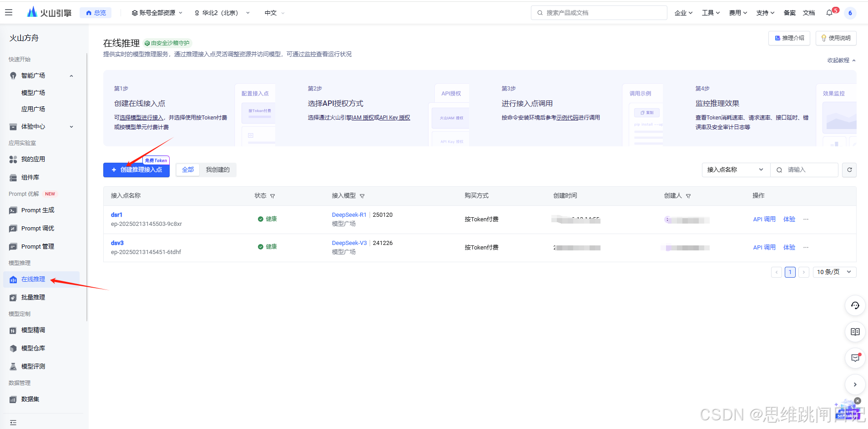Viewport: 868px width, 429px height.
Task: Open the DeepSeek-R1 model link
Action: pos(349,215)
